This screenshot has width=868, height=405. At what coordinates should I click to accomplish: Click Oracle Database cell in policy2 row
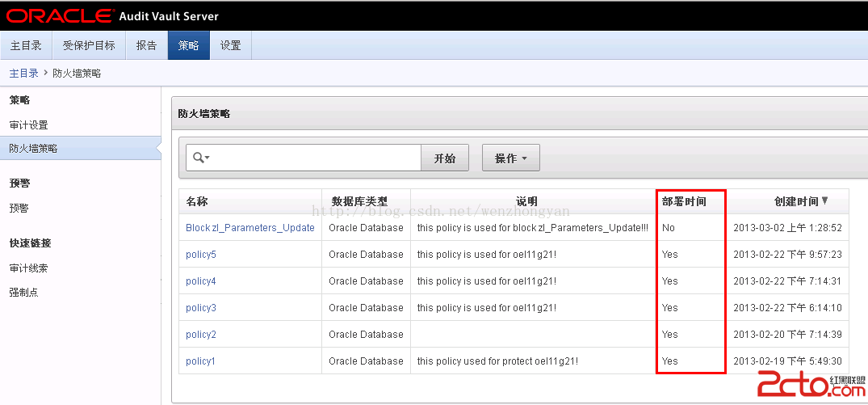366,334
